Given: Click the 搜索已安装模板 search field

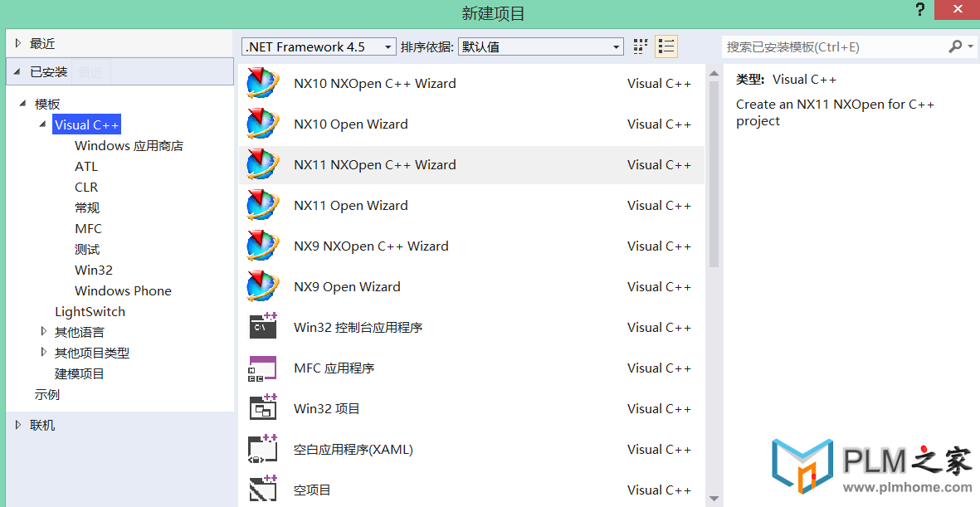Looking at the screenshot, I should pyautogui.click(x=835, y=47).
